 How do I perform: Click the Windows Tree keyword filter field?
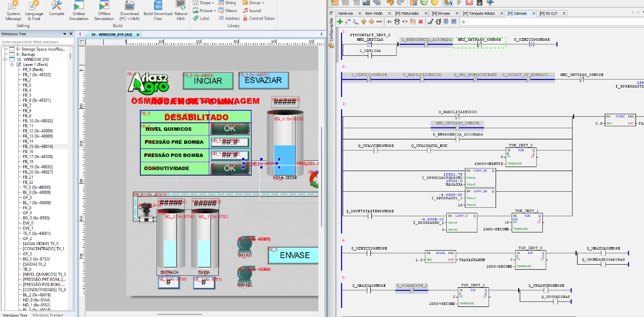click(36, 42)
